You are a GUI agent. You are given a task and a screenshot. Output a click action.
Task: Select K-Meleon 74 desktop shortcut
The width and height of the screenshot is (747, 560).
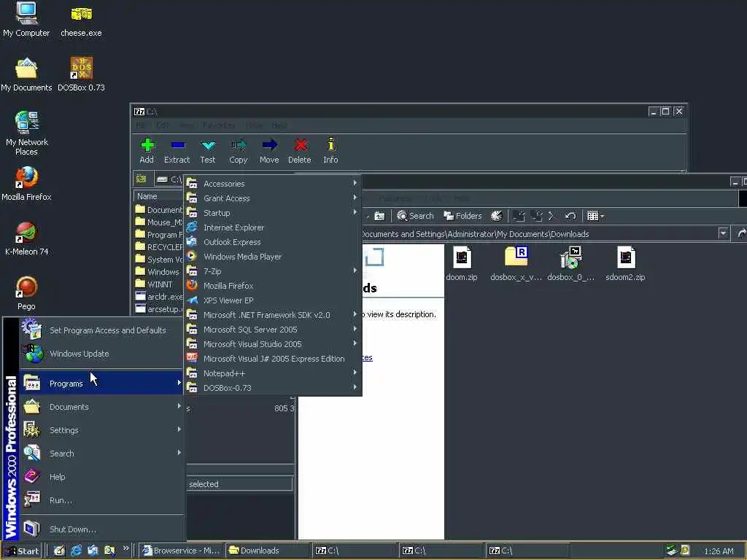point(26,238)
